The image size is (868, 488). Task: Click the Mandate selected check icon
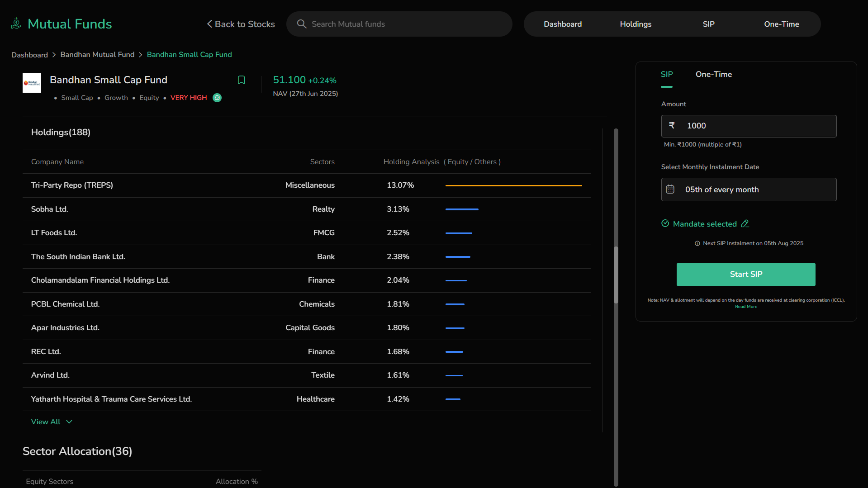coord(665,223)
